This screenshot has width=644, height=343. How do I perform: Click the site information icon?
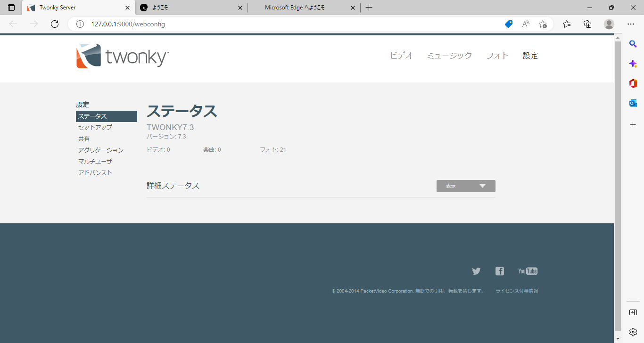pos(80,24)
